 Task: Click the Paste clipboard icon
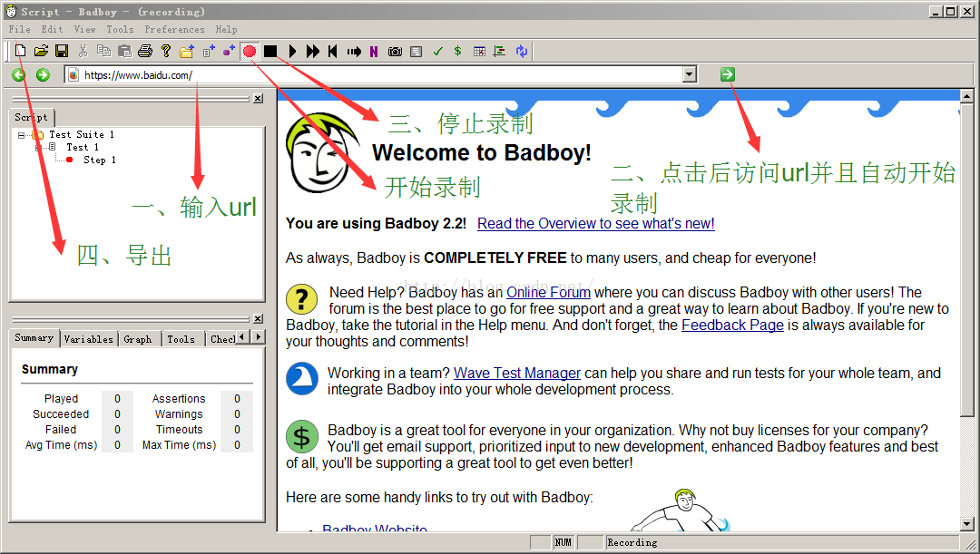(124, 51)
